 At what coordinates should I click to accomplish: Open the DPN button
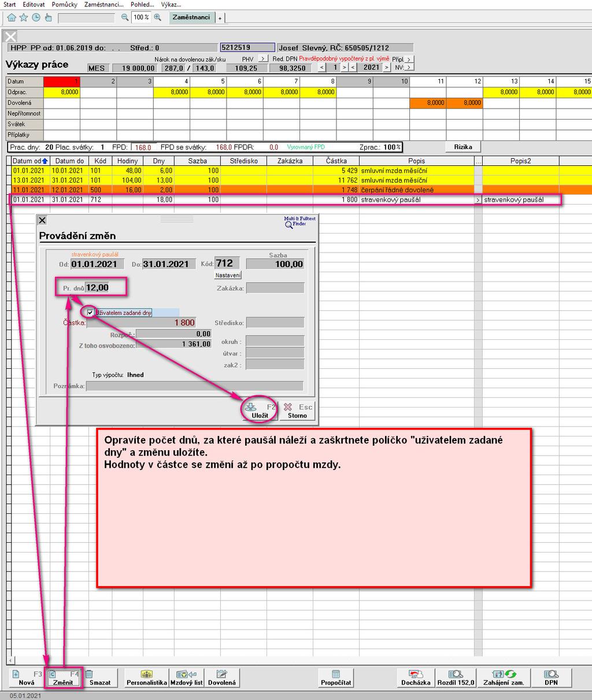tap(551, 677)
